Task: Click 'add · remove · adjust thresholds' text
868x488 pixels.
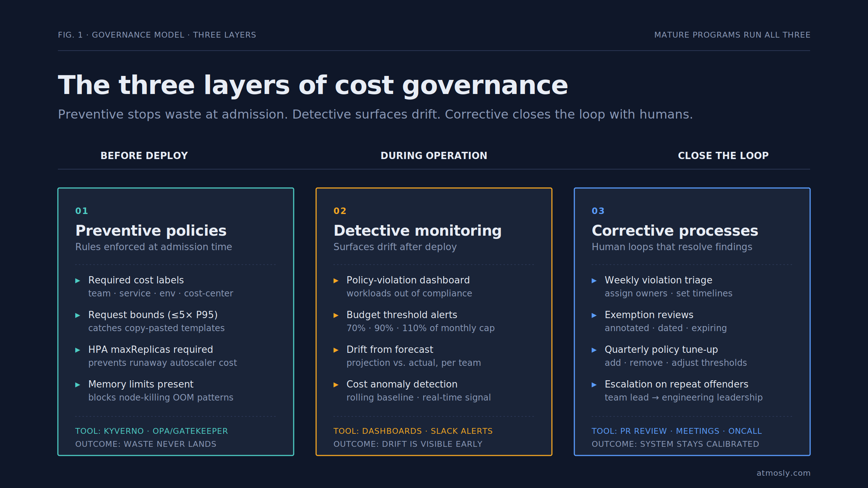Action: coord(676,363)
